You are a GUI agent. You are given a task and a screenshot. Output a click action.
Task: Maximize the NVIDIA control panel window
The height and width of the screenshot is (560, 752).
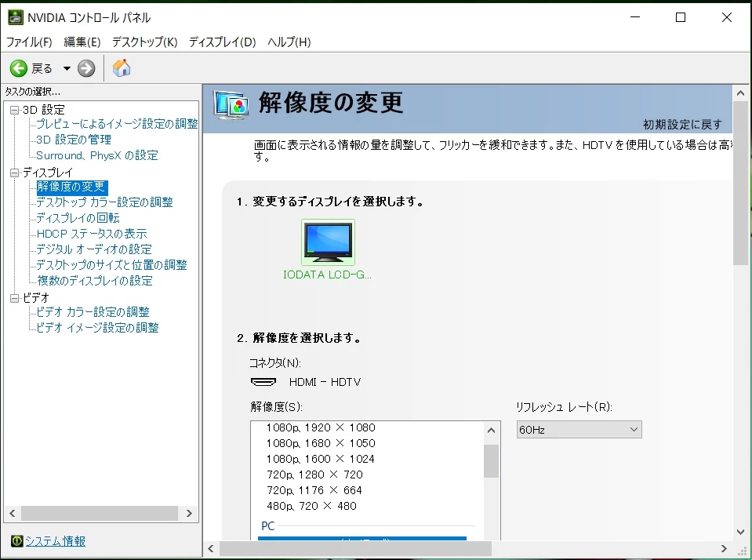pyautogui.click(x=681, y=18)
